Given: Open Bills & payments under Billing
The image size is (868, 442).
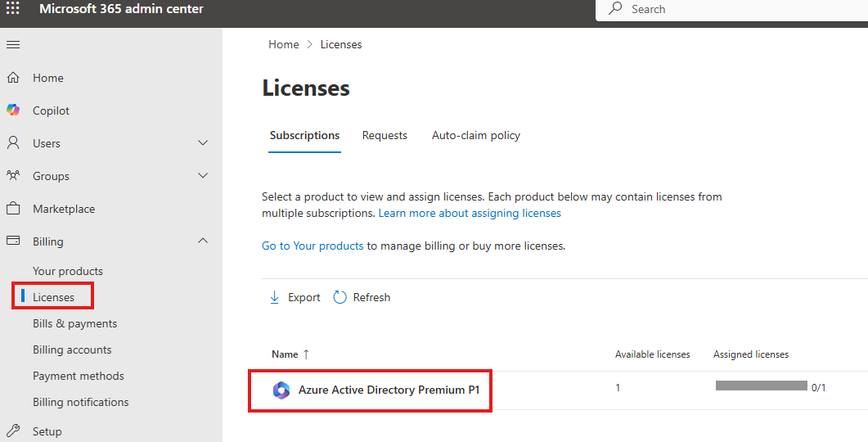Looking at the screenshot, I should click(74, 323).
